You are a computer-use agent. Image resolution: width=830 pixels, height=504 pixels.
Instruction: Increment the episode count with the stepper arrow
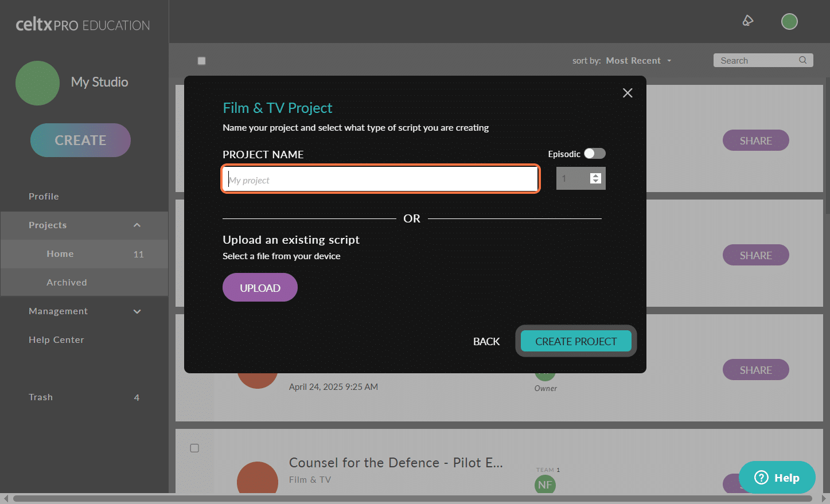tap(595, 174)
